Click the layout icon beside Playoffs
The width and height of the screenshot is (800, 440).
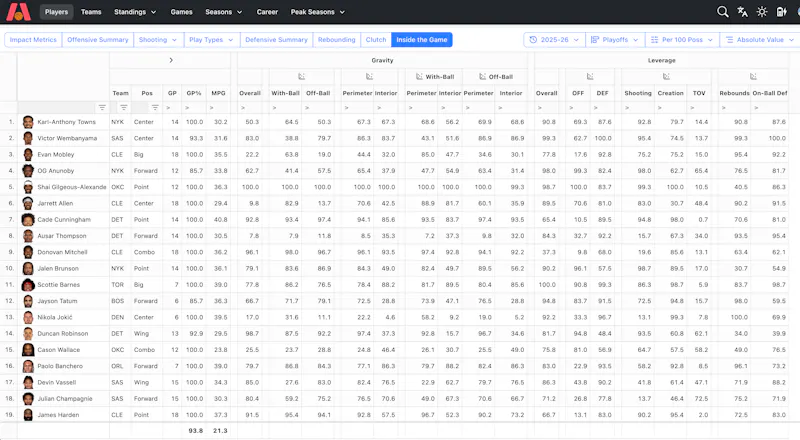pos(595,40)
